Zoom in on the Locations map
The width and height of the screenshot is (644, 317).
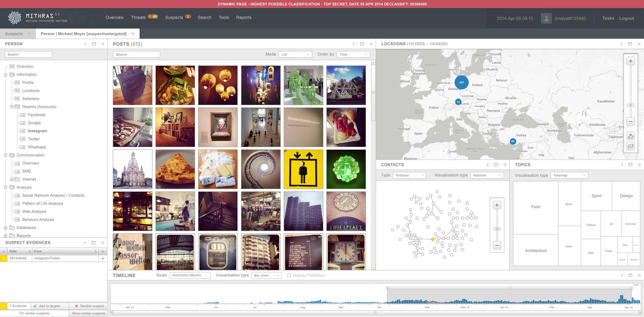pos(631,61)
